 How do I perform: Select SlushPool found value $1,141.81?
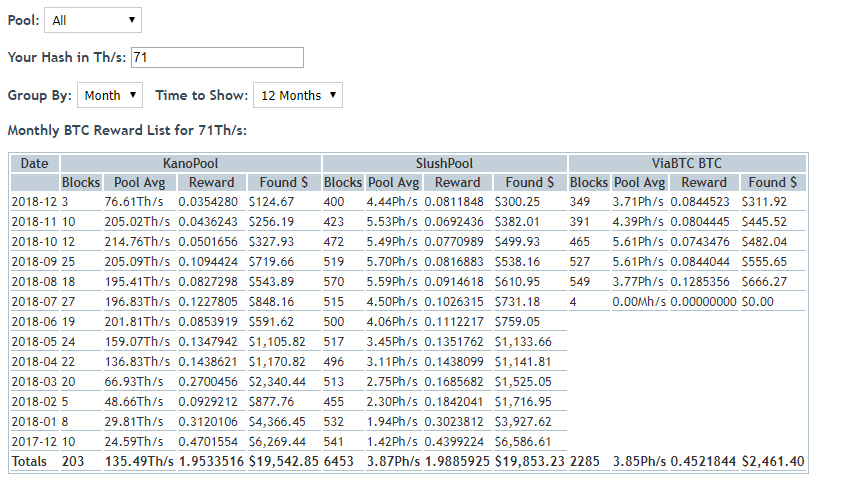click(523, 362)
